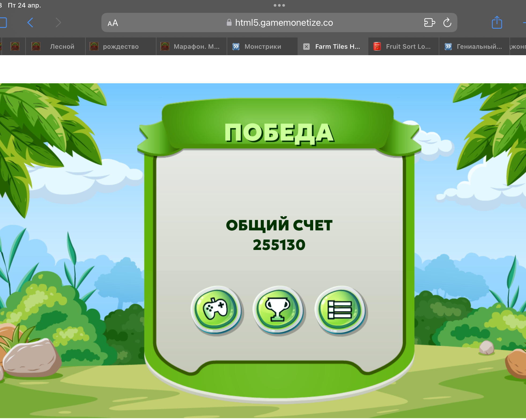
Task: Click the green list menu button
Action: click(x=340, y=309)
